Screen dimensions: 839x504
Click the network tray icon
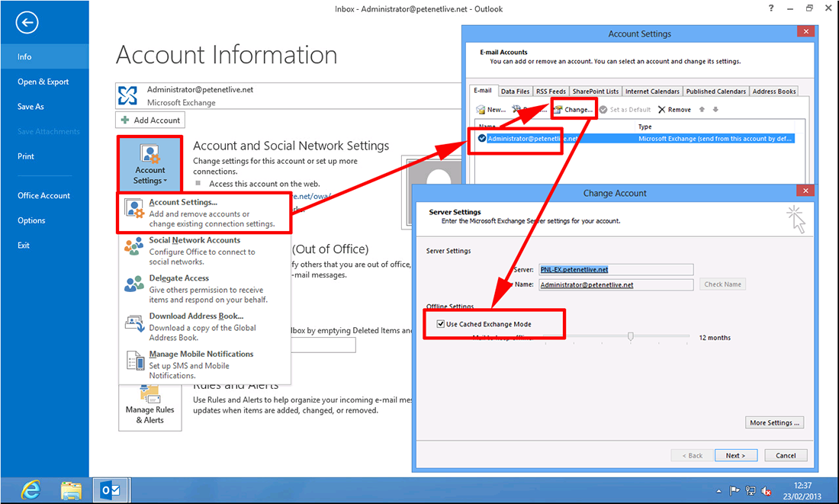coord(751,490)
